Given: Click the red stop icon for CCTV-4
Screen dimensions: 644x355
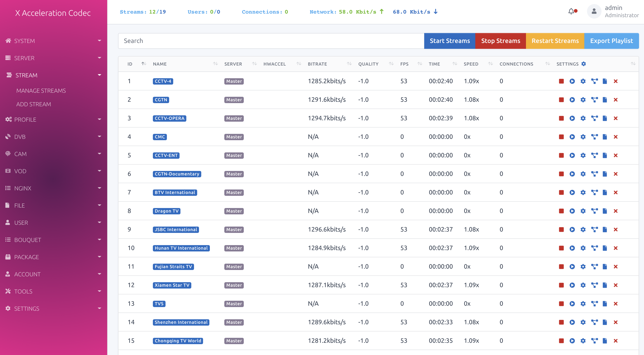Looking at the screenshot, I should [561, 81].
